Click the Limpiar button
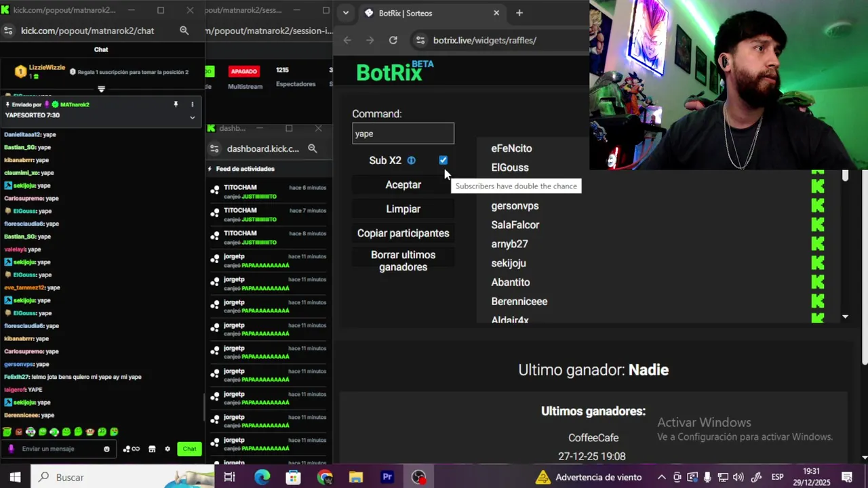 403,209
